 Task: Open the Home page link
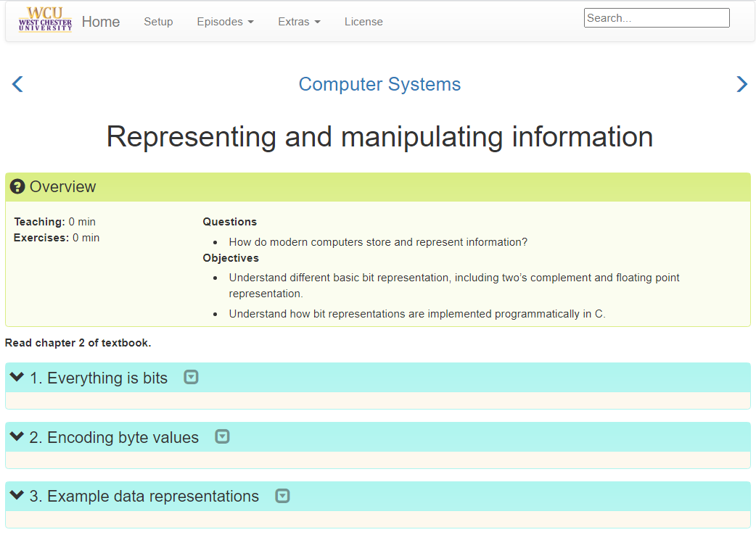[101, 22]
